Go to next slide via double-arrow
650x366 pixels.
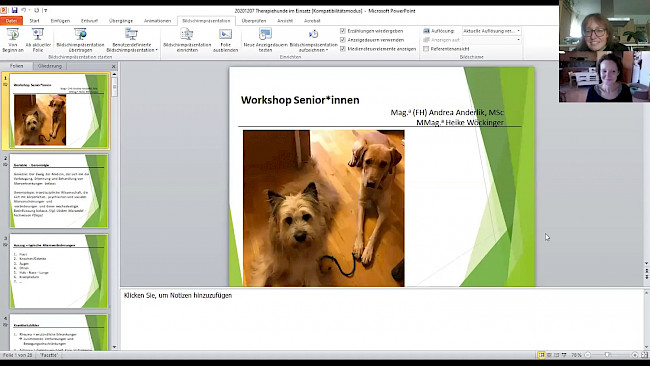click(647, 276)
